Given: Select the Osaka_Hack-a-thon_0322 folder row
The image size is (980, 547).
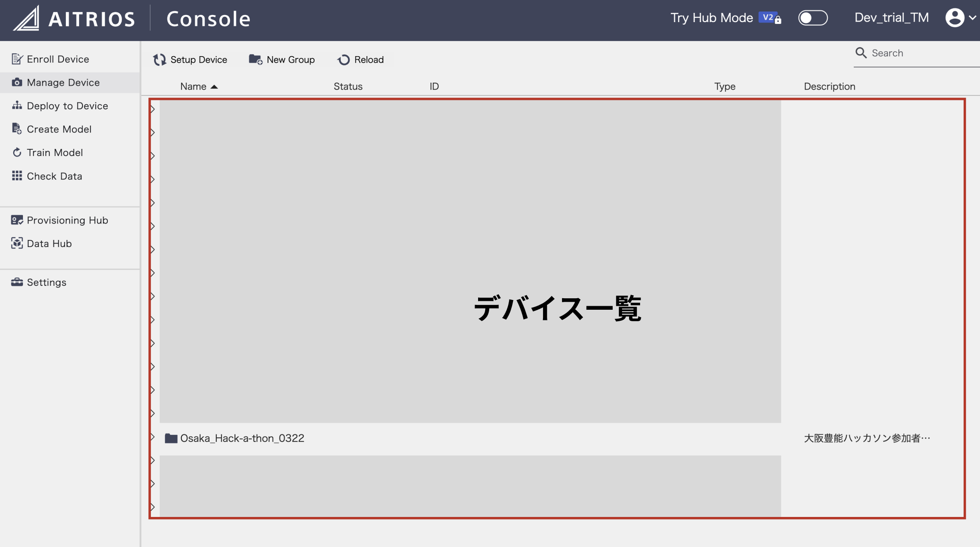Looking at the screenshot, I should [x=242, y=438].
